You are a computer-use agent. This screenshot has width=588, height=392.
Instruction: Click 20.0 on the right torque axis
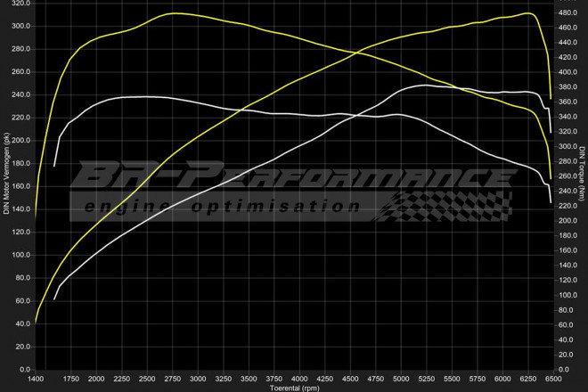(565, 355)
